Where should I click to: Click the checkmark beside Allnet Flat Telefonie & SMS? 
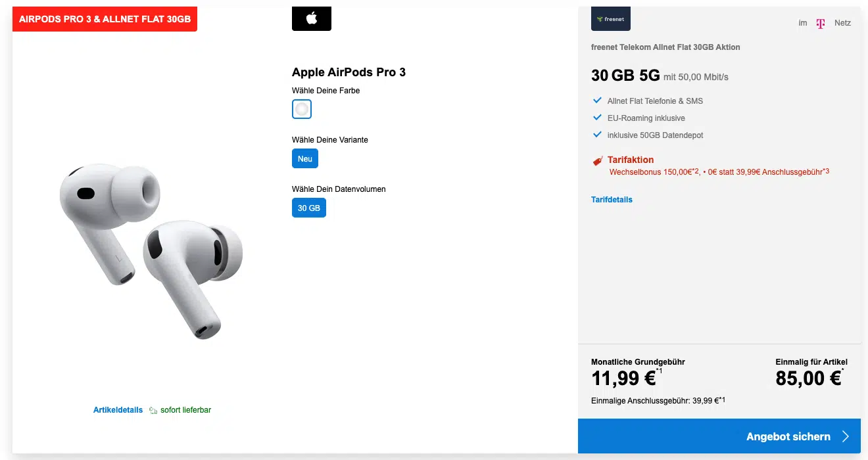(x=597, y=101)
